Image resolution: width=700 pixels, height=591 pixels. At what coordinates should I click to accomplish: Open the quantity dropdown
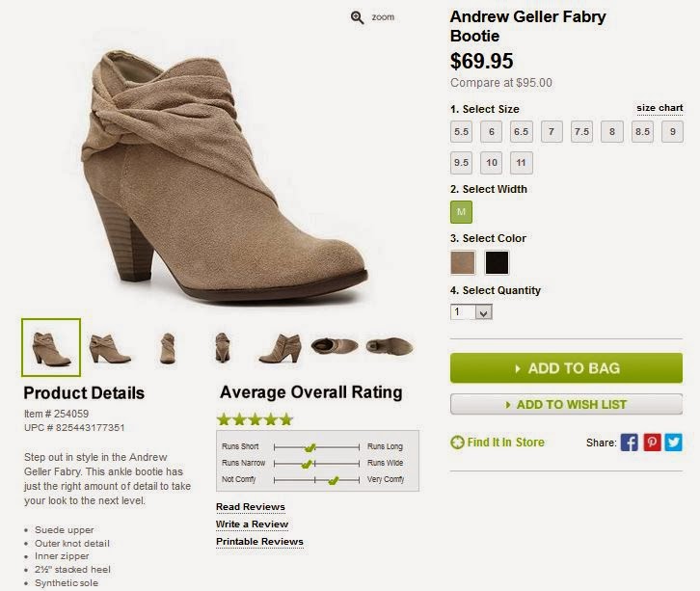click(471, 311)
